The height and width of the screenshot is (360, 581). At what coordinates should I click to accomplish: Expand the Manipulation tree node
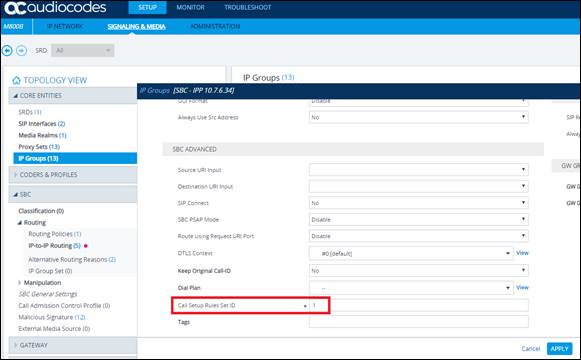[20, 283]
